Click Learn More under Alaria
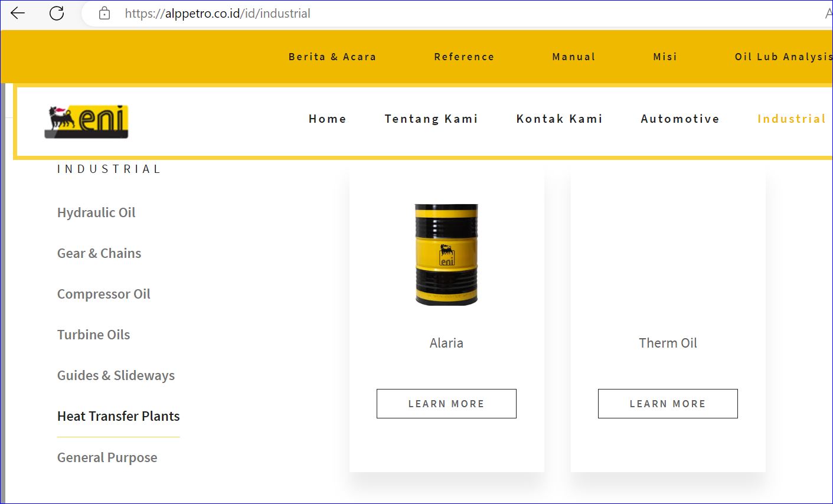The width and height of the screenshot is (833, 504). (x=446, y=404)
